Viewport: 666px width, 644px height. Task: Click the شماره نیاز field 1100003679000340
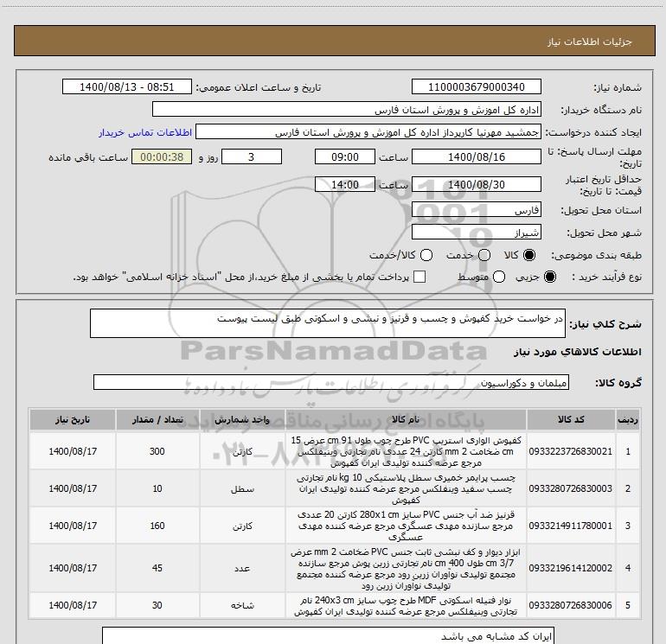click(476, 86)
